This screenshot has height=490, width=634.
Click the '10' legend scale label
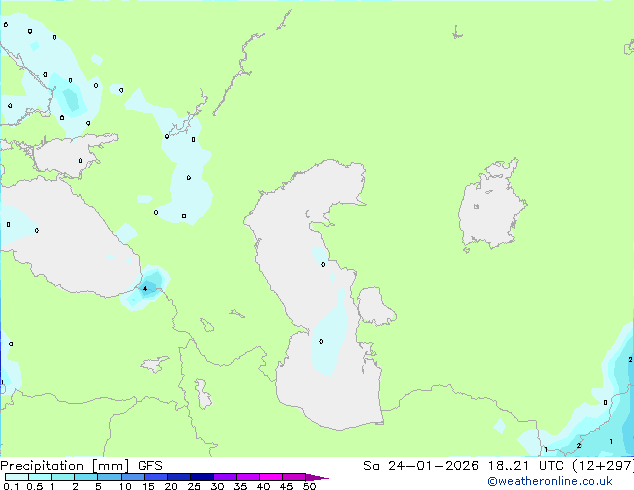pos(125,486)
